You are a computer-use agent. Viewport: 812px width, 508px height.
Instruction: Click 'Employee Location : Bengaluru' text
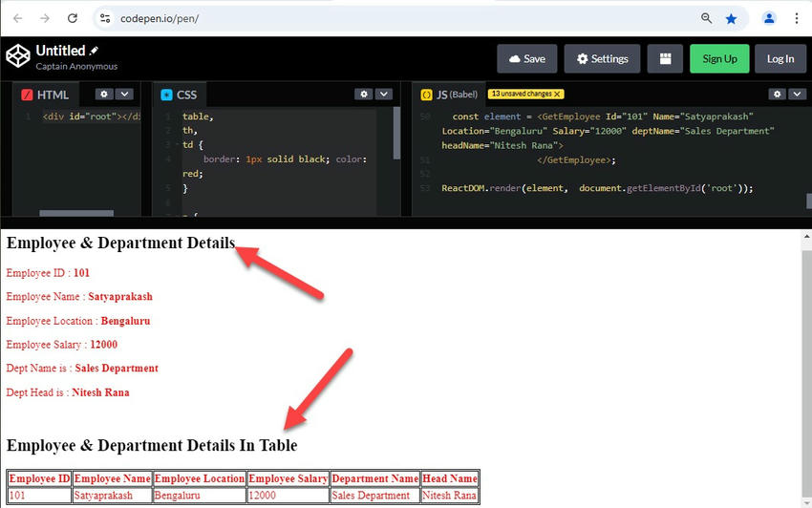tap(78, 321)
